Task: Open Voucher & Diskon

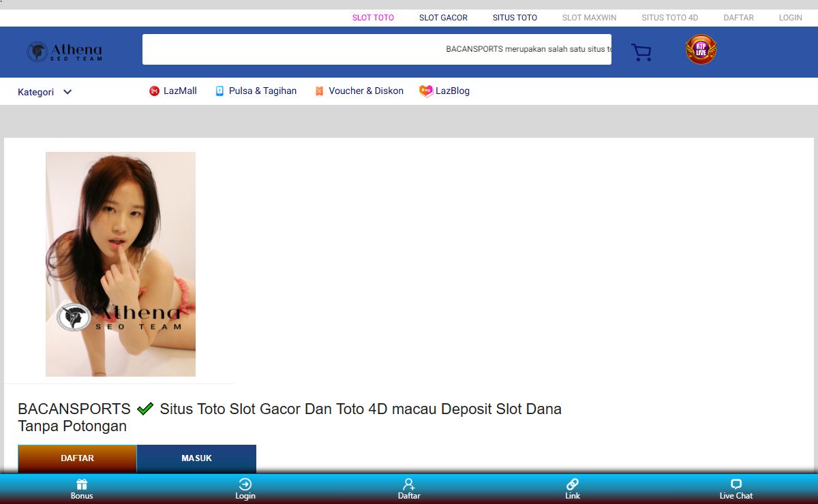Action: 359,91
